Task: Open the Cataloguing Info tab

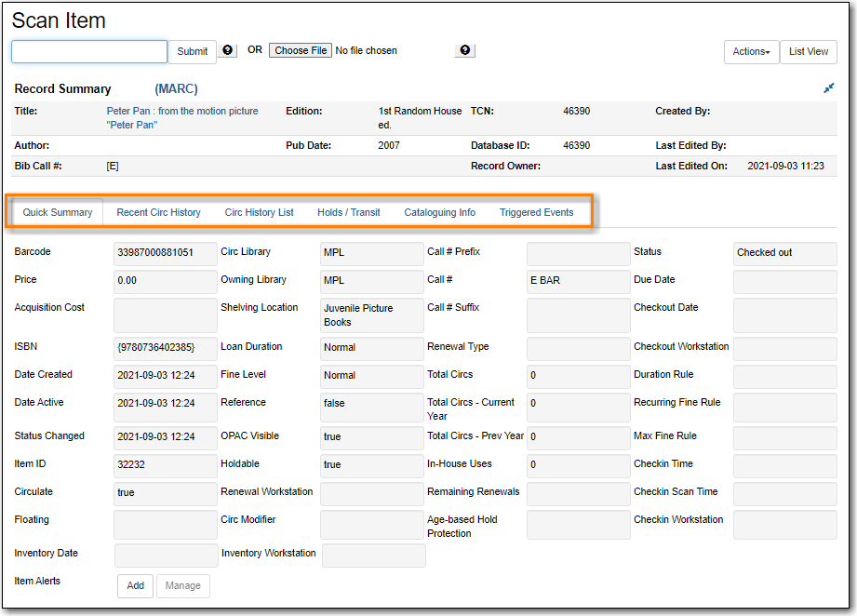Action: pos(439,212)
